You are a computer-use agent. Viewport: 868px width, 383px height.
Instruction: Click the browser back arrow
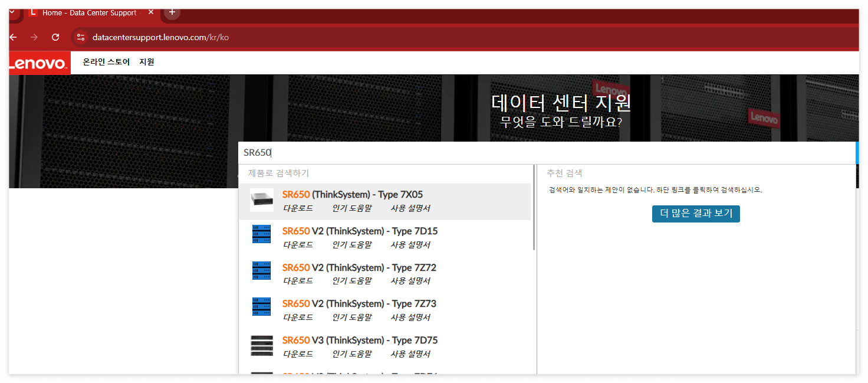13,37
